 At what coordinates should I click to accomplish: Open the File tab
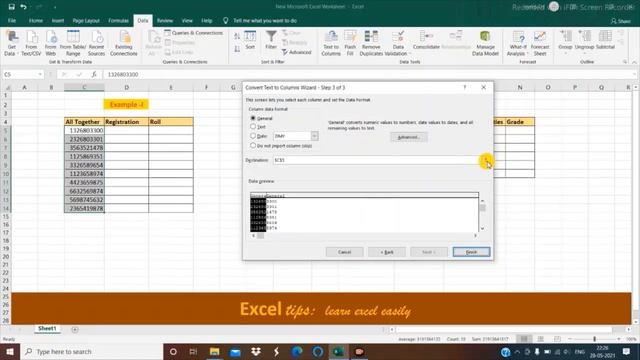12,20
